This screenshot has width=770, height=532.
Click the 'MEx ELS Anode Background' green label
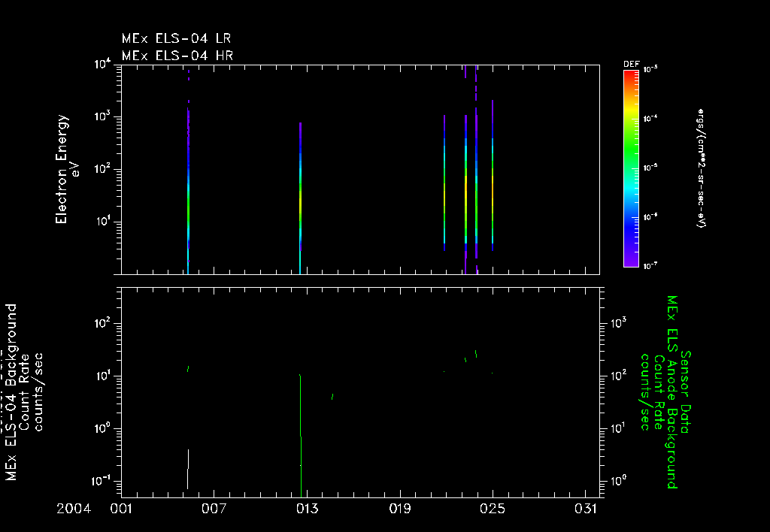671,391
